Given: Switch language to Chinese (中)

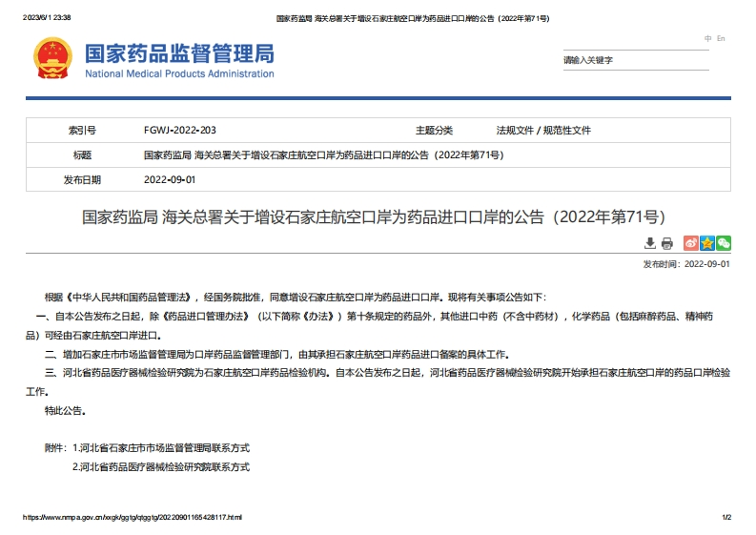Looking at the screenshot, I should click(707, 39).
